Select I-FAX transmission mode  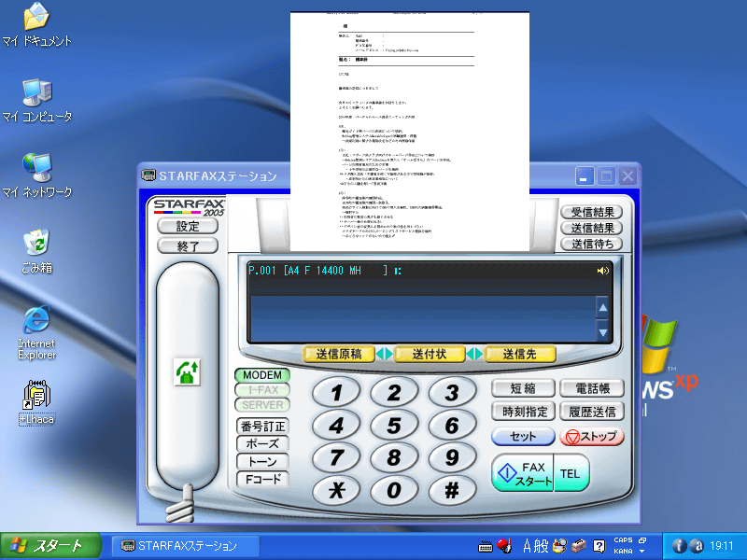click(x=262, y=390)
